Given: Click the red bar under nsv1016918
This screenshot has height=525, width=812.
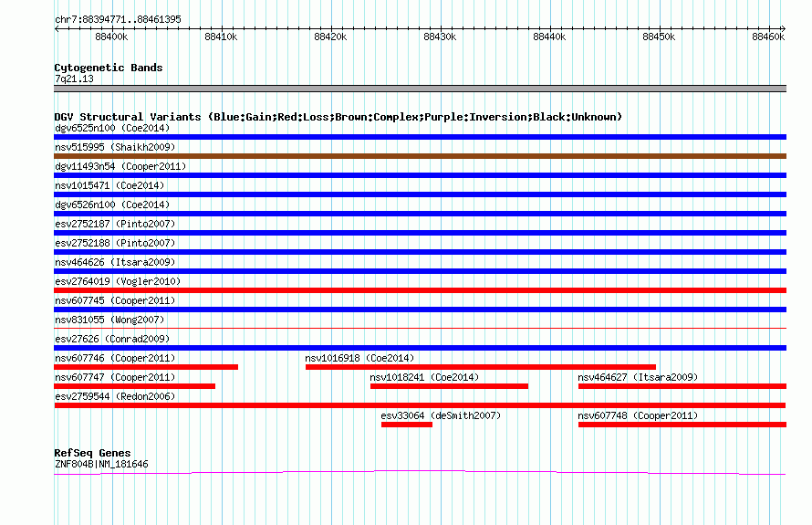Looking at the screenshot, I should 481,367.
